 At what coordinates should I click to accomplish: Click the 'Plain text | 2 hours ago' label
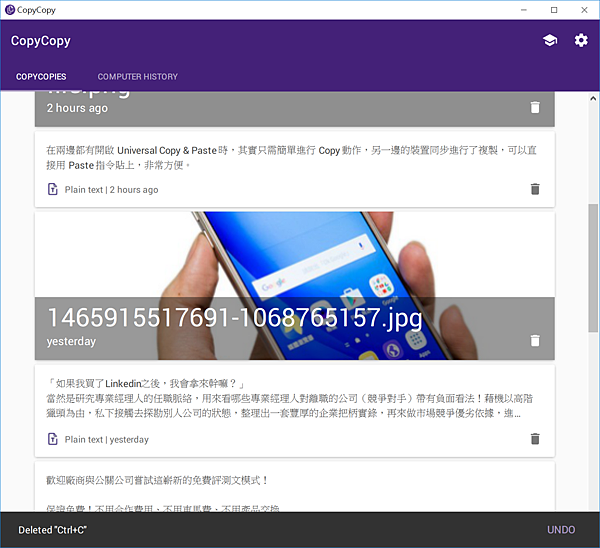[111, 190]
